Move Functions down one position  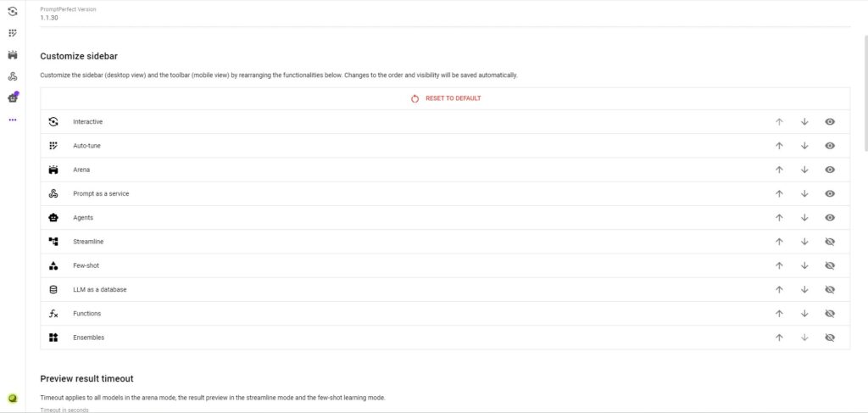804,313
